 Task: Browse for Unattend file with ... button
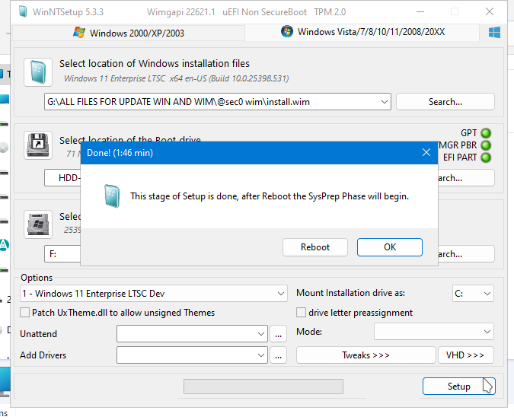[278, 334]
